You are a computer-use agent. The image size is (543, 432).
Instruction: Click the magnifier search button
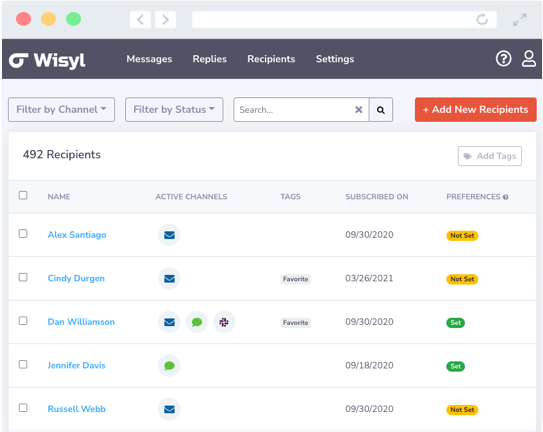pyautogui.click(x=381, y=110)
